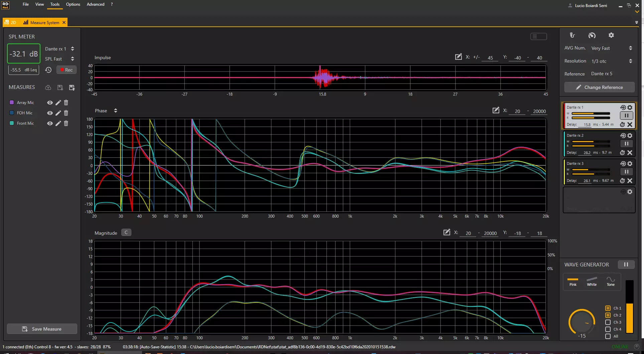Enable the Ch 3 checkbox
The width and height of the screenshot is (644, 354).
pyautogui.click(x=608, y=322)
